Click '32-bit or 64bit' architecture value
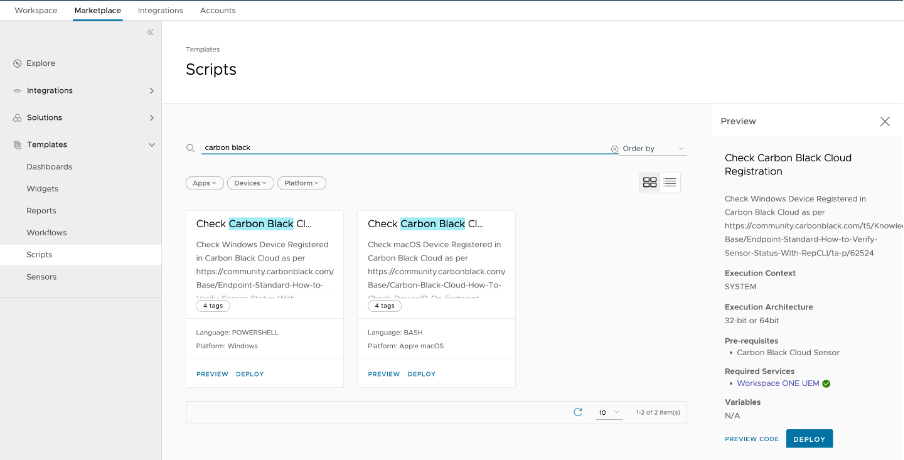 click(x=752, y=320)
